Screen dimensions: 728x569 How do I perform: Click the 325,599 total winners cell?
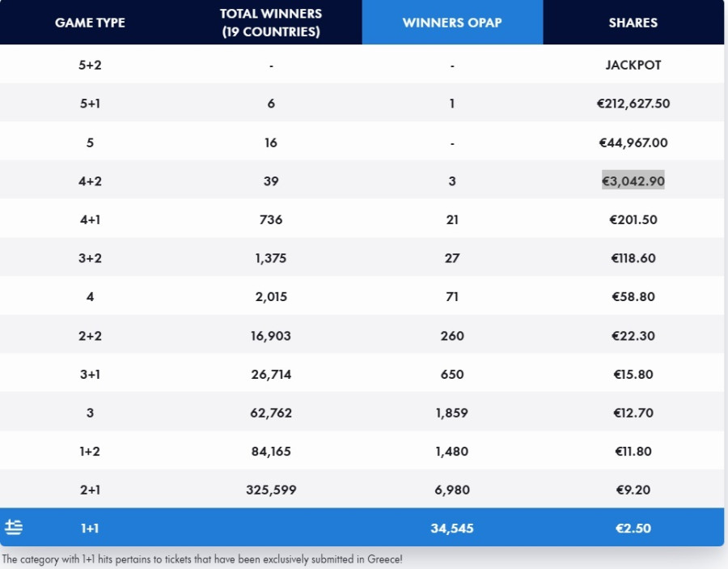point(271,490)
